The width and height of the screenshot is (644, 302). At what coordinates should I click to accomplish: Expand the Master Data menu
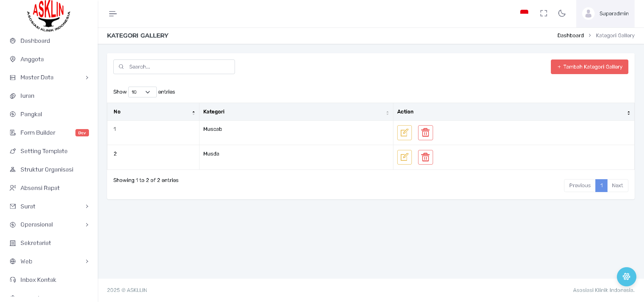49,78
